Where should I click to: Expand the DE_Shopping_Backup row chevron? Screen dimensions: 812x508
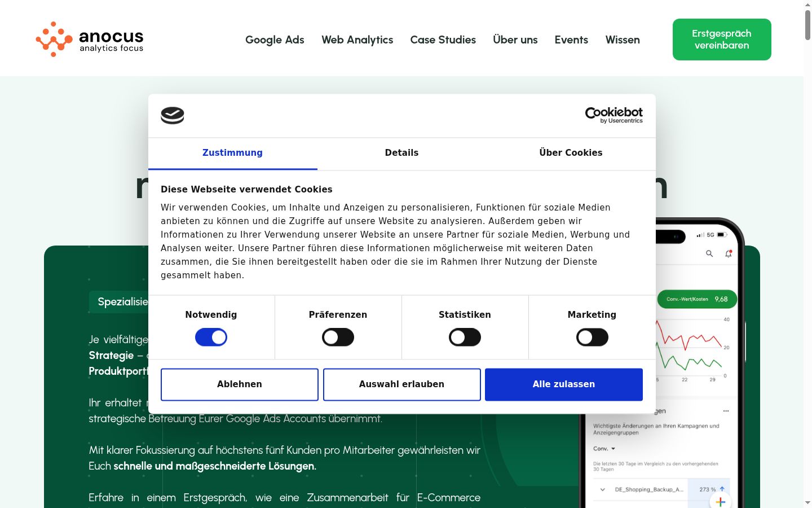[x=602, y=489]
